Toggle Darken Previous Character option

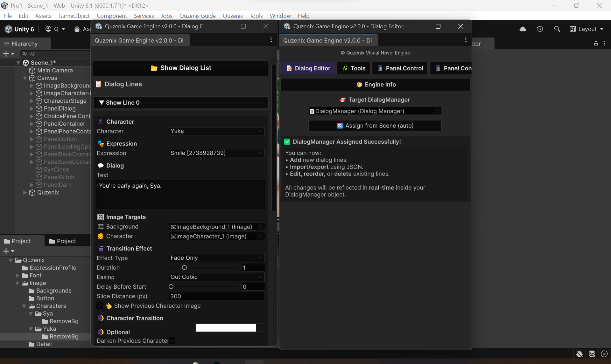tap(172, 340)
